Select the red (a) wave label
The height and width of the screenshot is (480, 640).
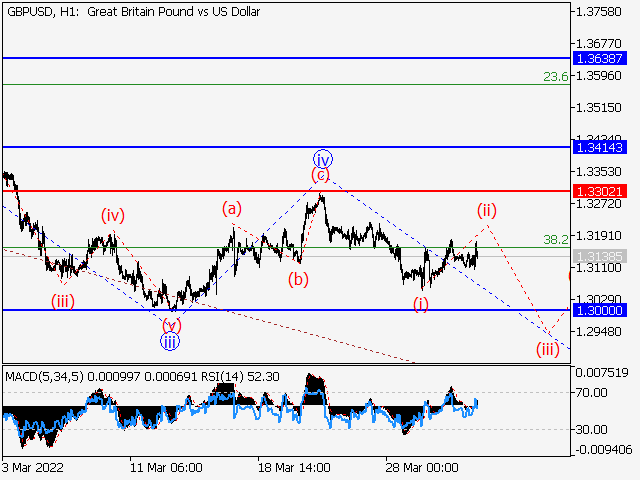coord(232,209)
